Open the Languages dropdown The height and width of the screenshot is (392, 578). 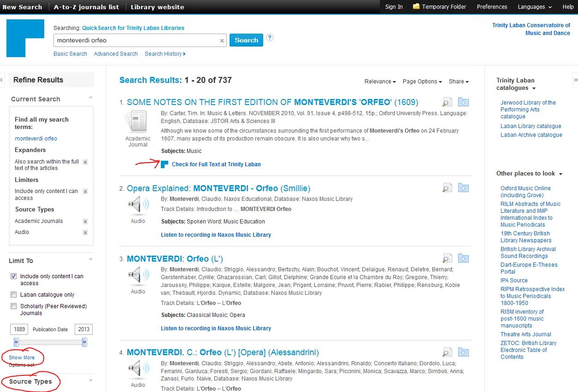coord(535,7)
